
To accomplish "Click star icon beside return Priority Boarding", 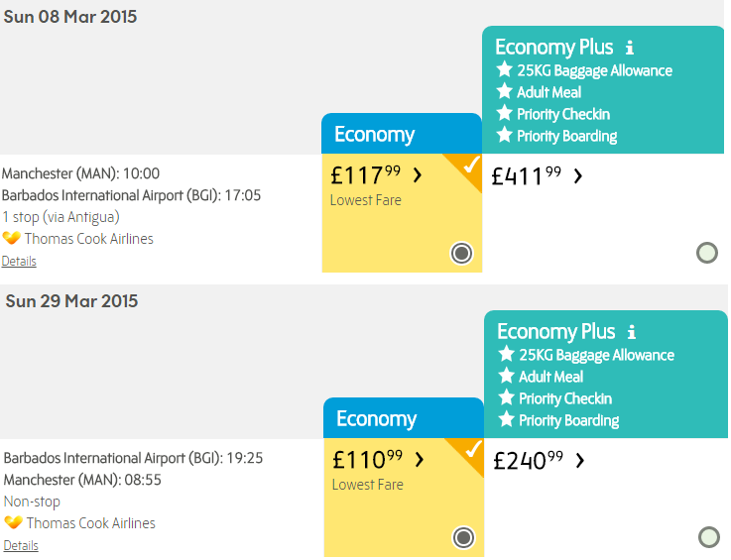I will pyautogui.click(x=506, y=419).
